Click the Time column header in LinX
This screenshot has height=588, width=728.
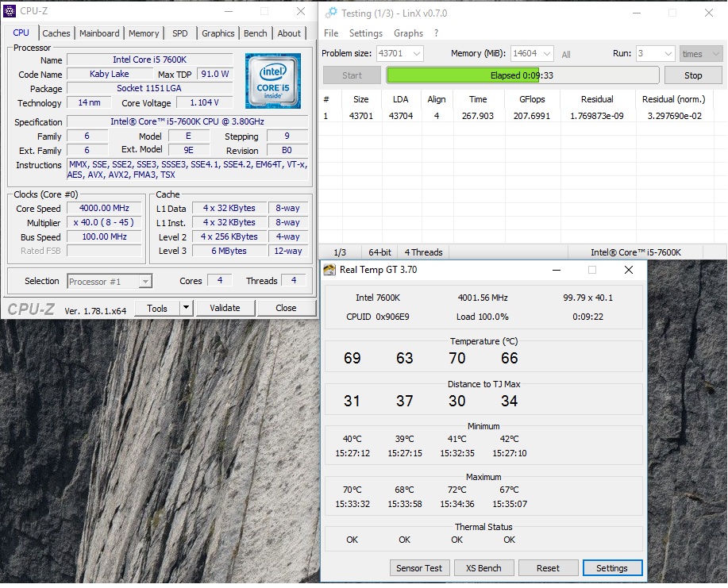click(478, 99)
